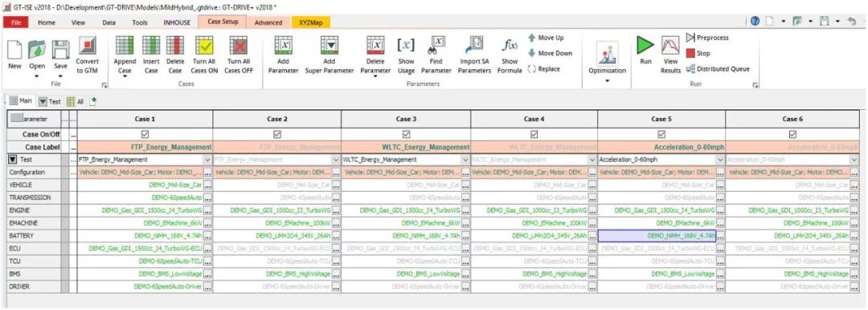
Task: Select the Case 4 column header
Action: point(534,119)
